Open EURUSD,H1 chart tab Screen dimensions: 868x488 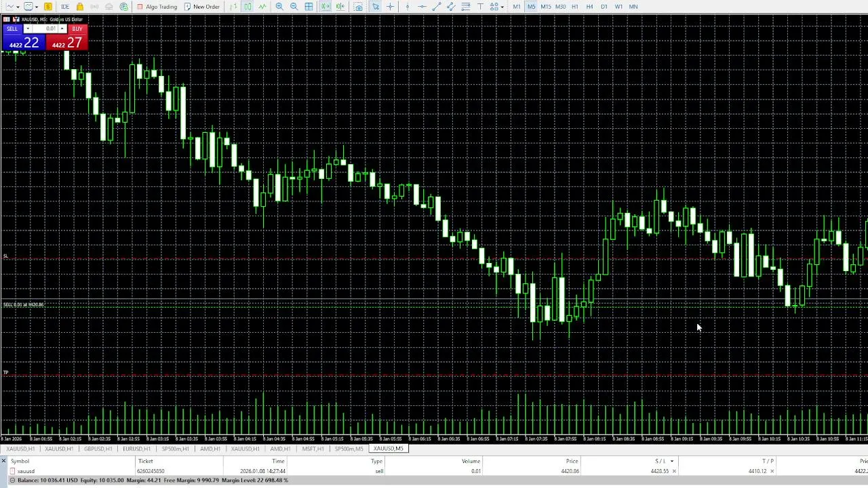[x=136, y=449]
